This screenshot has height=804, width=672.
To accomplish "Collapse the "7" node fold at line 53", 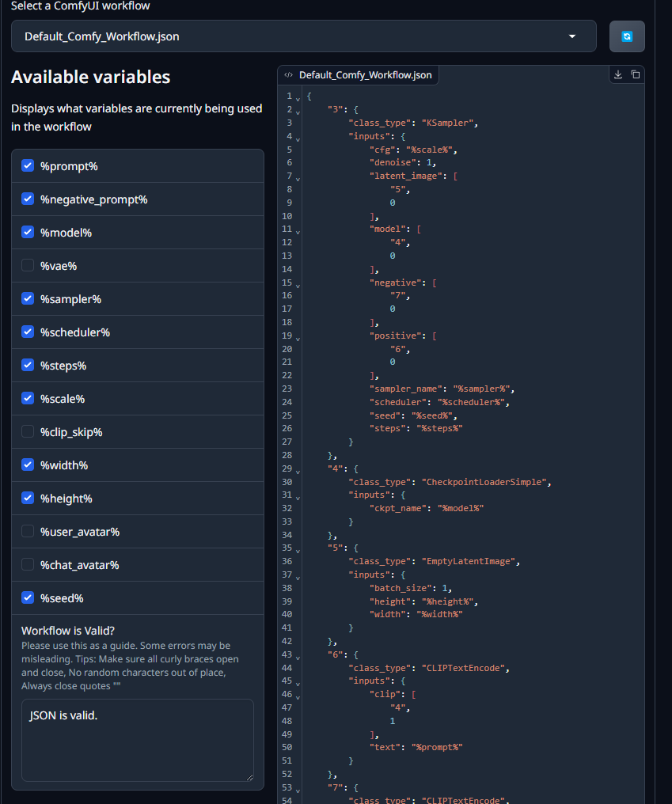I will (298, 791).
